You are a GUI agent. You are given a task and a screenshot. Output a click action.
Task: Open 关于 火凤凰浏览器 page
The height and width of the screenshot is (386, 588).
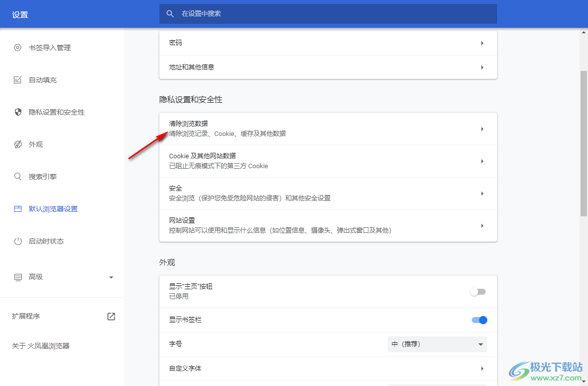click(x=41, y=346)
